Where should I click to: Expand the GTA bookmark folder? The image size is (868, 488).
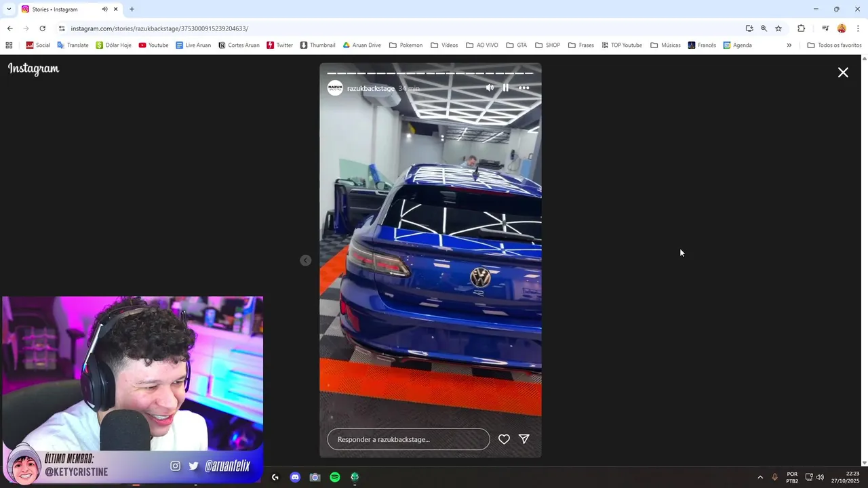coord(516,45)
